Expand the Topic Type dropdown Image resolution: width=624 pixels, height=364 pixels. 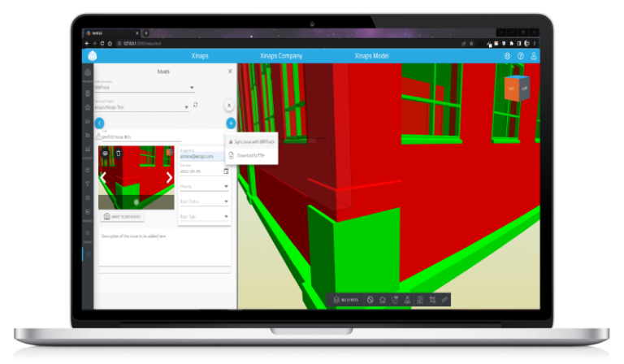[204, 216]
